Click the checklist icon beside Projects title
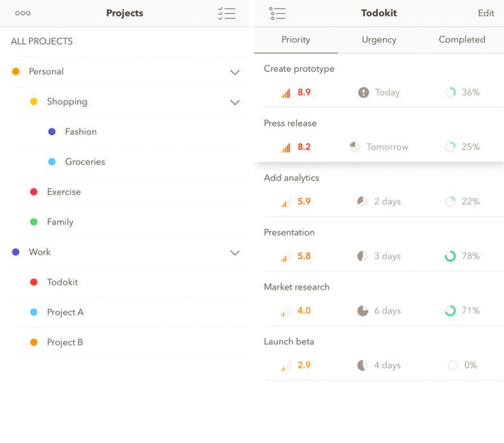The height and width of the screenshot is (443, 504). coord(227,12)
